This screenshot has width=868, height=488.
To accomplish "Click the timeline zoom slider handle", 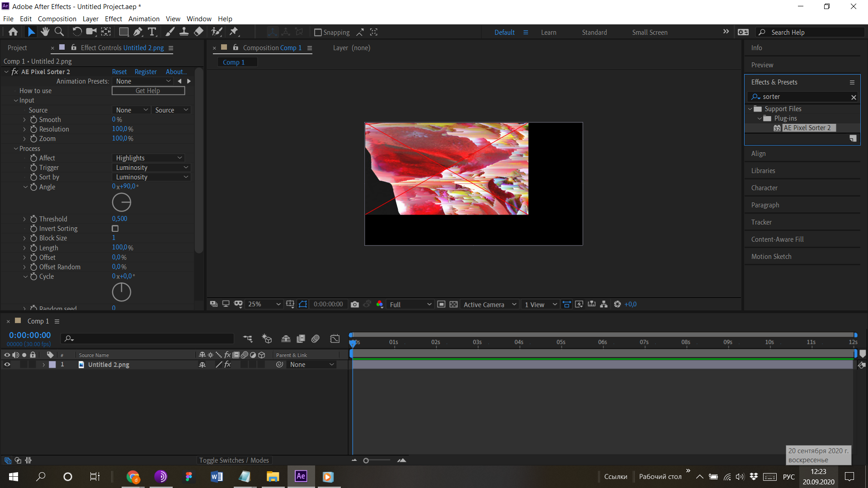I will (x=366, y=460).
